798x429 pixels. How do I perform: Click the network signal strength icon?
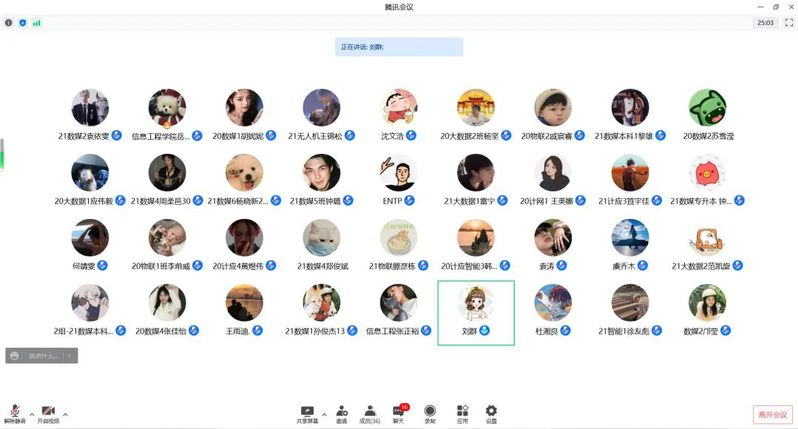coord(37,22)
